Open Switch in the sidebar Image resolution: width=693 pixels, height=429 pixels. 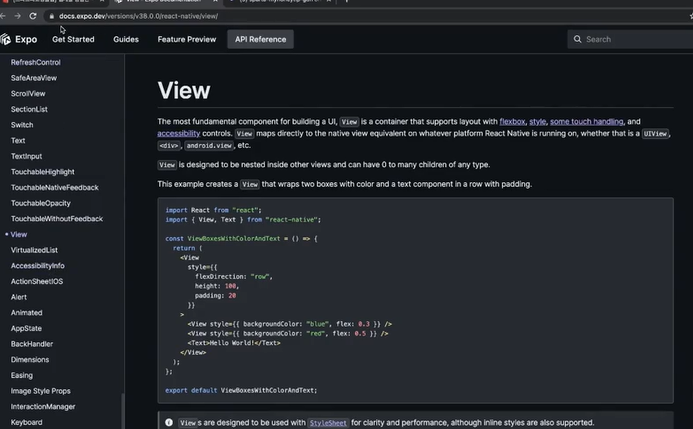point(22,125)
